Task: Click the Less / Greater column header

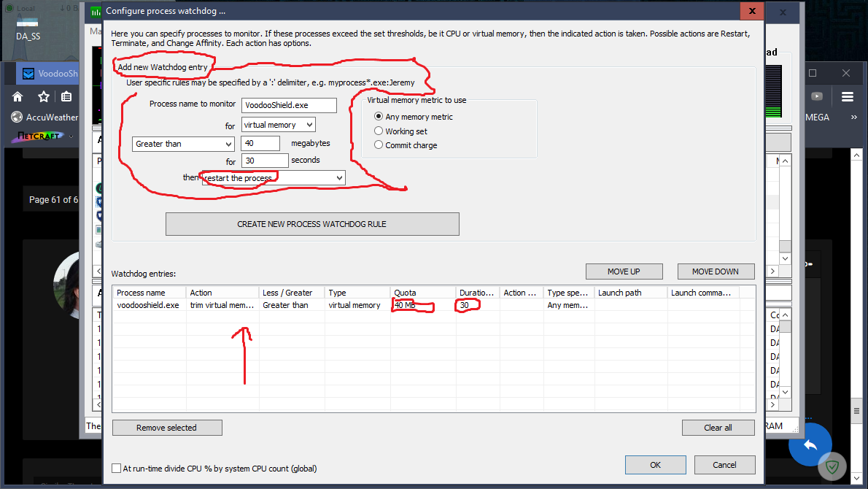Action: [292, 293]
